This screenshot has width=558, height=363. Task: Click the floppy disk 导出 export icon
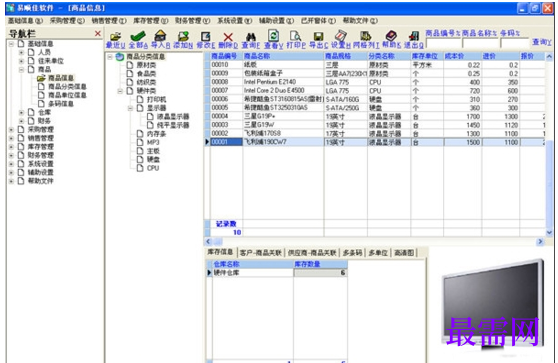pyautogui.click(x=318, y=36)
